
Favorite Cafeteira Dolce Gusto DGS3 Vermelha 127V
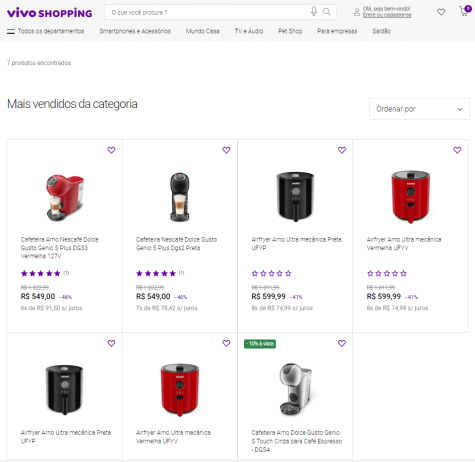pos(111,150)
